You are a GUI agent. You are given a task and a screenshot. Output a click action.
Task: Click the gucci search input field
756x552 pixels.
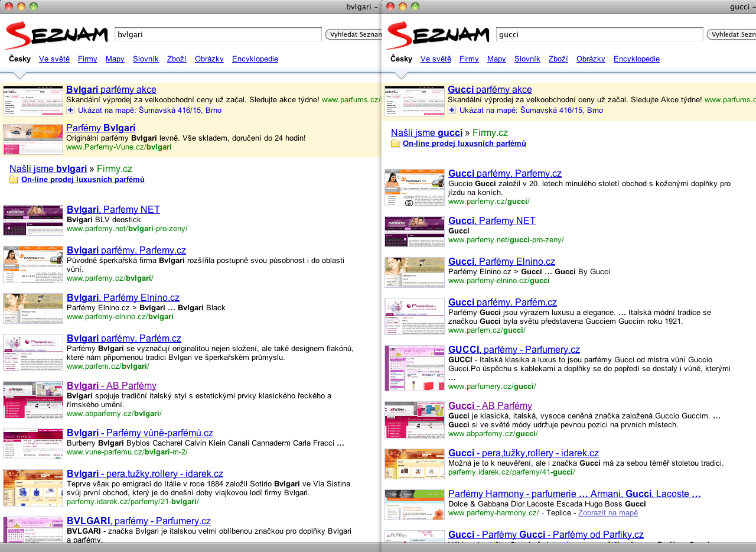coord(599,34)
